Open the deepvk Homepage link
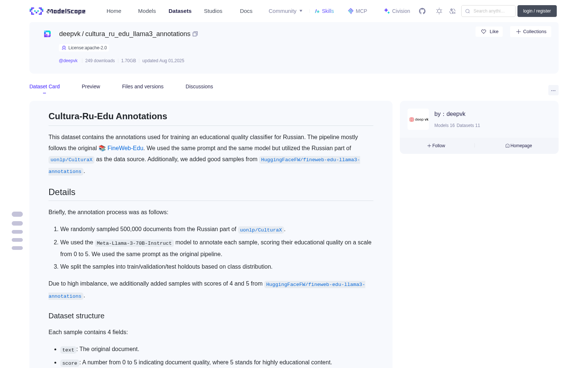The image size is (588, 368). tap(519, 146)
